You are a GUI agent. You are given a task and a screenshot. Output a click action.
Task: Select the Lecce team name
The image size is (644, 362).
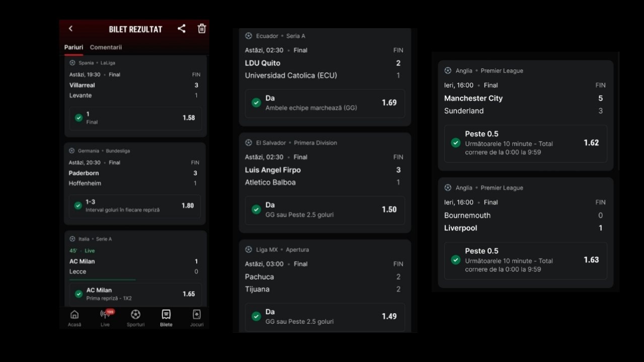pos(77,271)
